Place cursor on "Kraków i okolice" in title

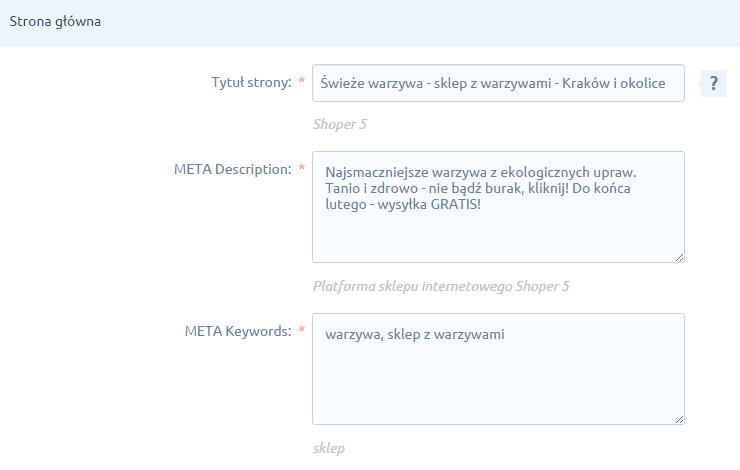point(629,84)
